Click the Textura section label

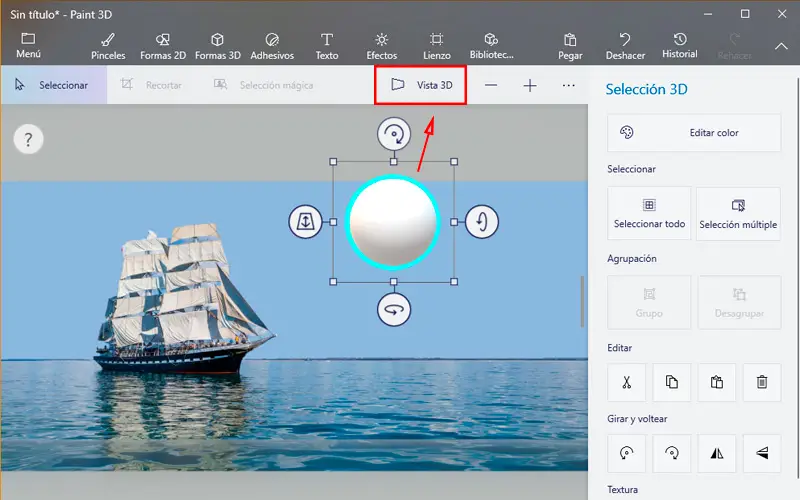622,490
